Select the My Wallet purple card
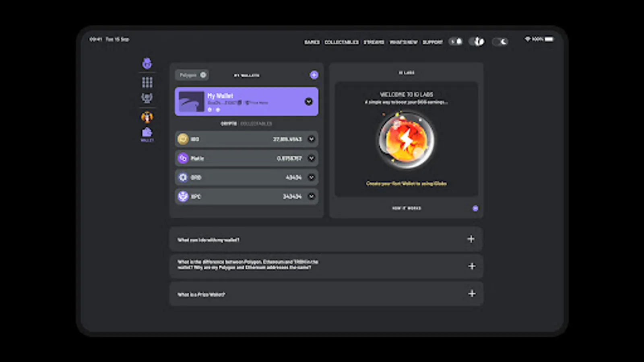644x362 pixels. coord(246,101)
